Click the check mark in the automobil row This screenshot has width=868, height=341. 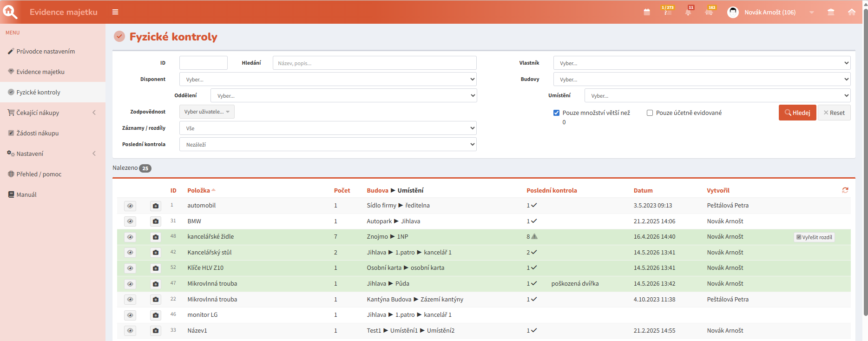click(534, 205)
